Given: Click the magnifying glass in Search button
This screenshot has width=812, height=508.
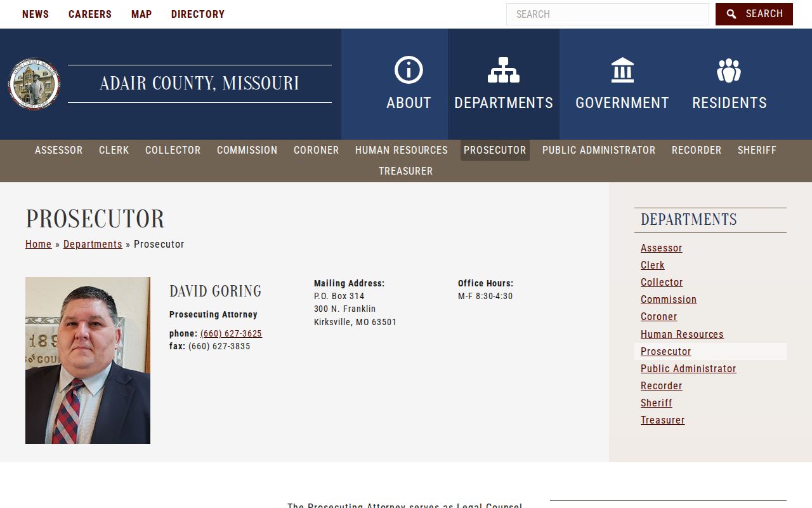Looking at the screenshot, I should click(731, 14).
